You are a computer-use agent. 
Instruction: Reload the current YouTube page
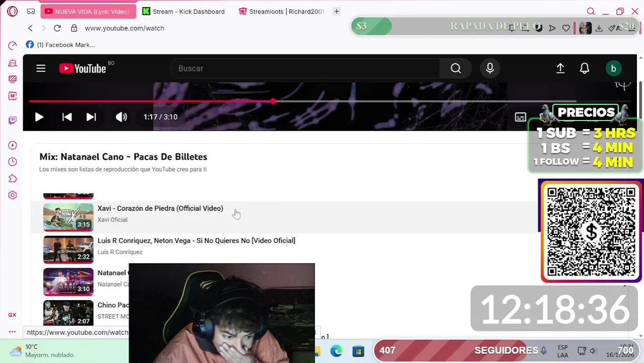click(57, 28)
